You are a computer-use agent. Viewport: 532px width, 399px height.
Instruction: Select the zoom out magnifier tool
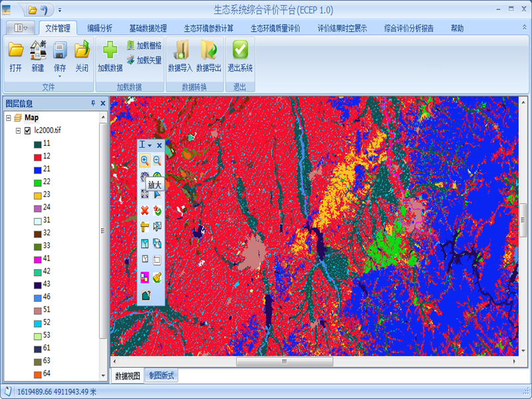click(157, 160)
